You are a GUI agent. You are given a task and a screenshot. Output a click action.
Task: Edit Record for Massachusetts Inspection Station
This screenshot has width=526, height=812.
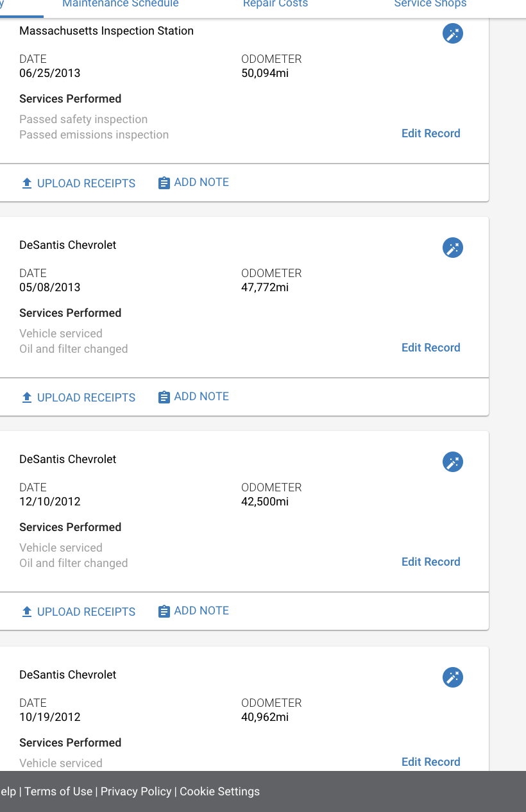coord(431,133)
